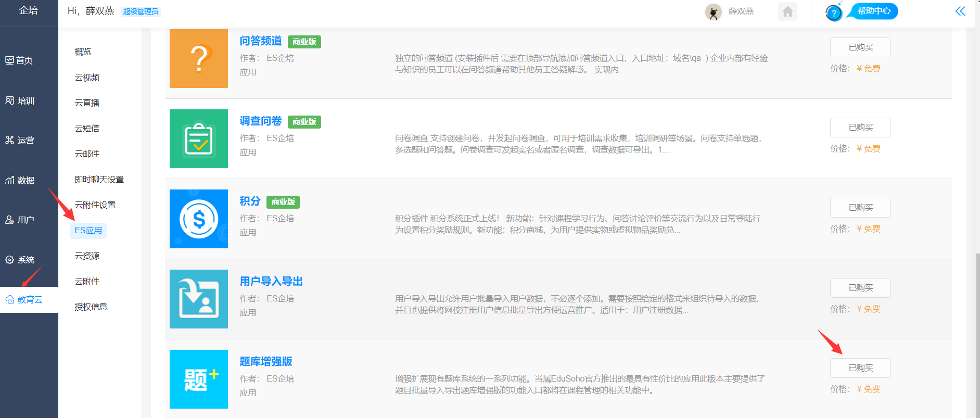The height and width of the screenshot is (418, 980).
Task: Click the 题库增强版 app icon
Action: click(198, 379)
